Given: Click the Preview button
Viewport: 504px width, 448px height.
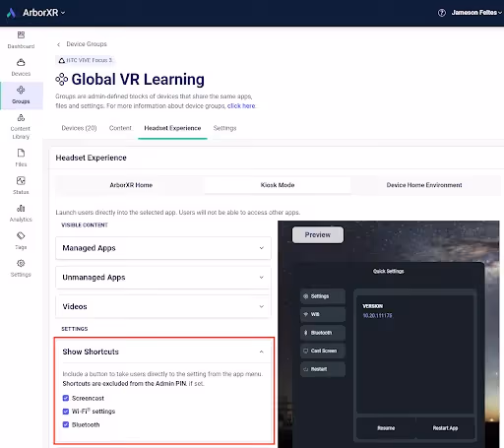Looking at the screenshot, I should [x=318, y=235].
